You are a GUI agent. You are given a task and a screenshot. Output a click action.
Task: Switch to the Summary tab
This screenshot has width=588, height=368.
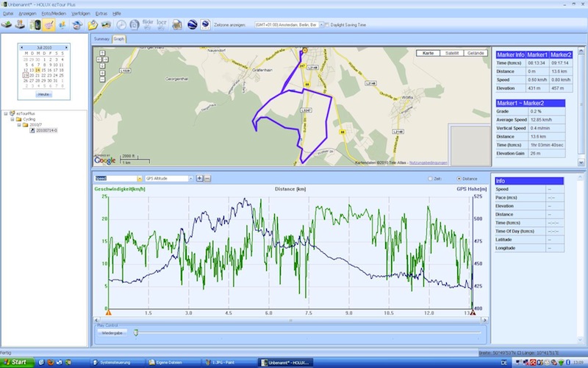101,39
